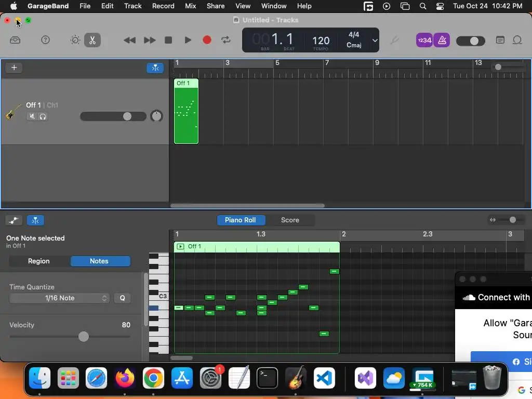Click the Tuner fork icon
The width and height of the screenshot is (532, 399).
click(x=394, y=41)
